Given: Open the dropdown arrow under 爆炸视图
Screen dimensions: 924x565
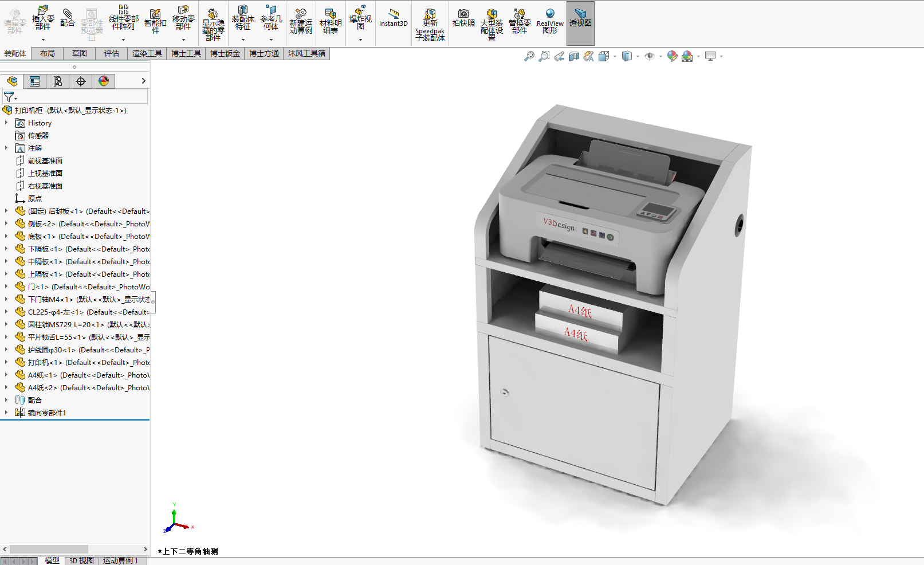Looking at the screenshot, I should (x=360, y=40).
